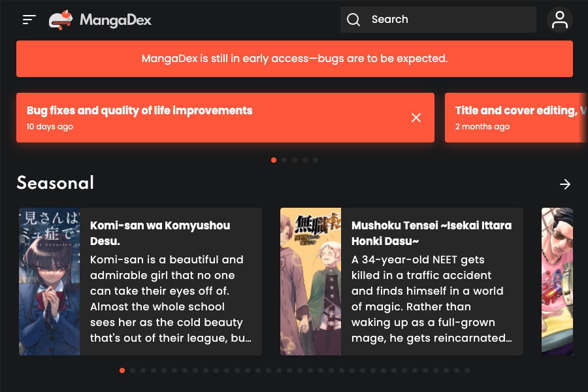The height and width of the screenshot is (392, 588).
Task: Open the Title and cover editing announcement
Action: (x=516, y=118)
